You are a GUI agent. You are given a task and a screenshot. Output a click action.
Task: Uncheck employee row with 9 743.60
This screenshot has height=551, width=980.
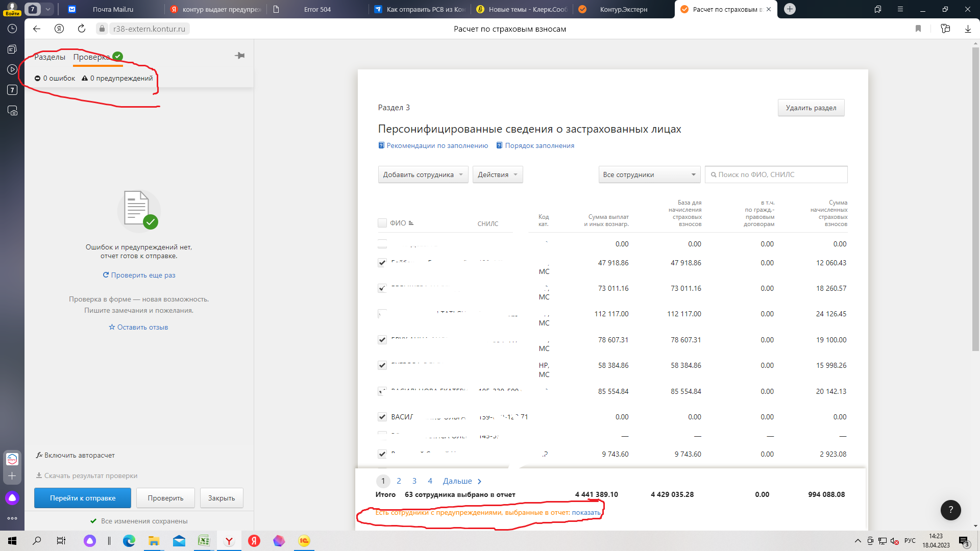382,454
